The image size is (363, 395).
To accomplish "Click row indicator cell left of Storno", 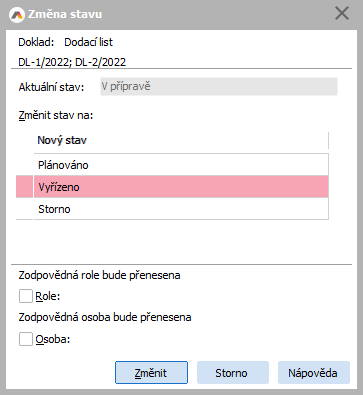I will click(x=24, y=209).
